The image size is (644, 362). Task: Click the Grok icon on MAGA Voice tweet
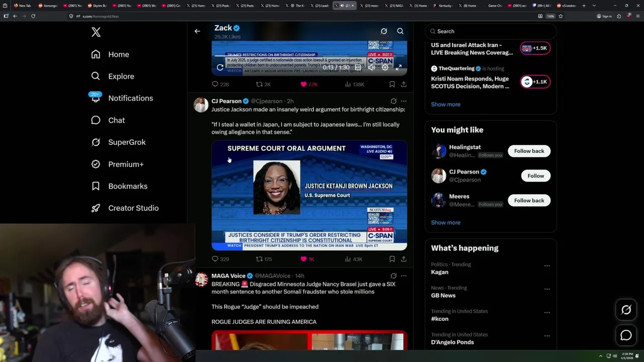pos(393,276)
